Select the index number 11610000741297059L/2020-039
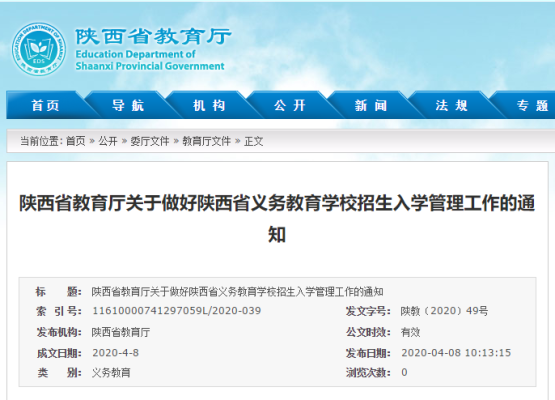Viewport: 555px width, 400px height. 177,311
